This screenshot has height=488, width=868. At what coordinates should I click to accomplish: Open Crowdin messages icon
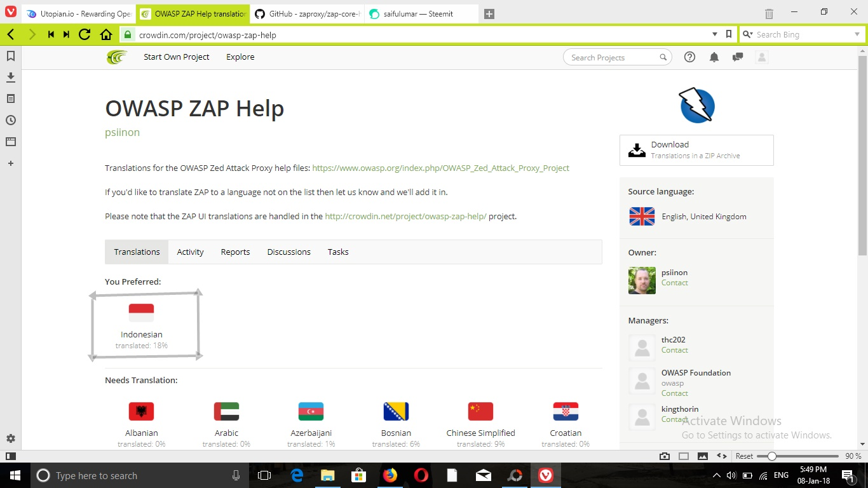738,57
